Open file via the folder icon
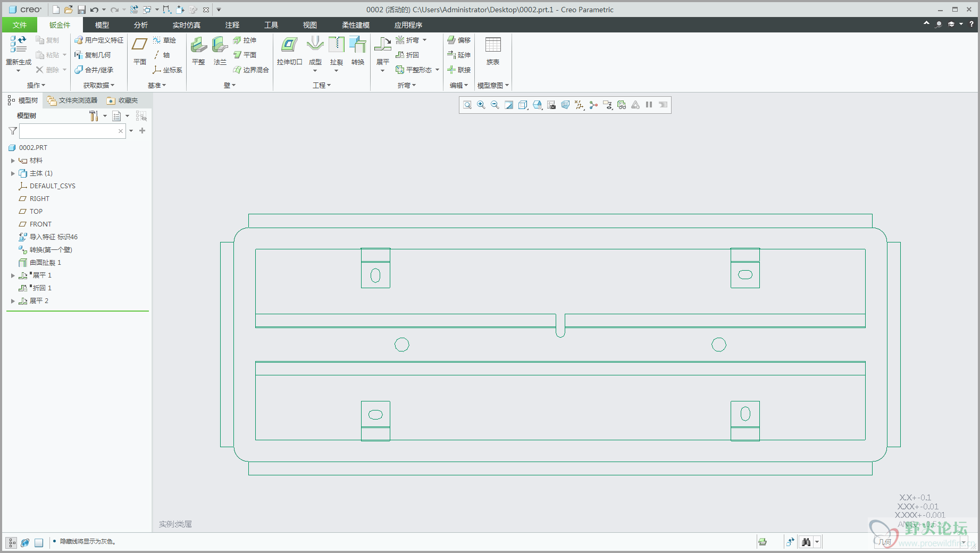The width and height of the screenshot is (980, 553). click(69, 10)
